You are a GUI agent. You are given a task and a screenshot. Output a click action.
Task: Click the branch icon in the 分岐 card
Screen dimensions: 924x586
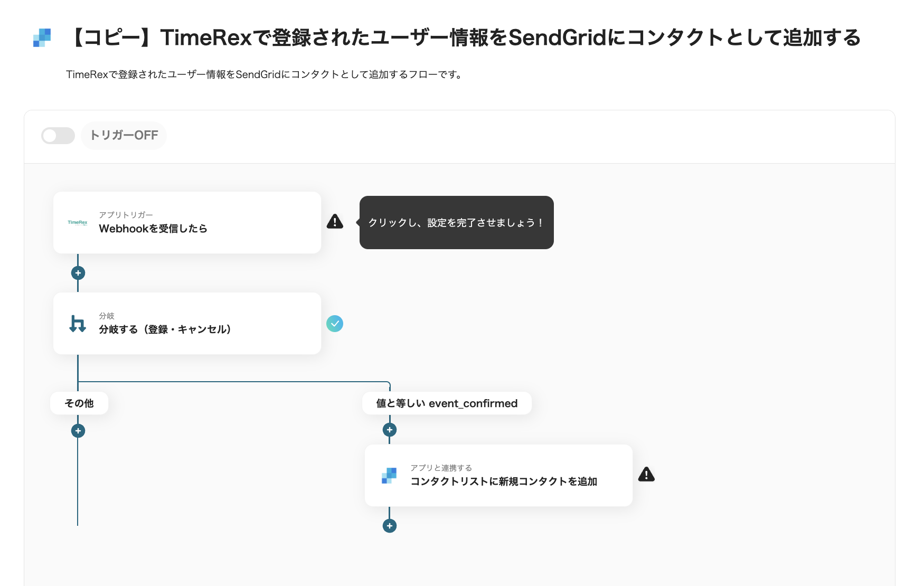coord(78,324)
